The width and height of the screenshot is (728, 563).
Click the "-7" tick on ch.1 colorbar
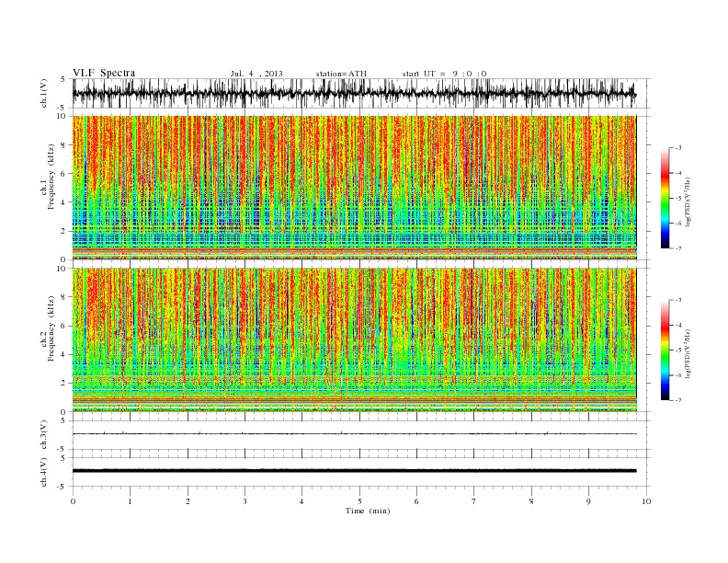678,248
